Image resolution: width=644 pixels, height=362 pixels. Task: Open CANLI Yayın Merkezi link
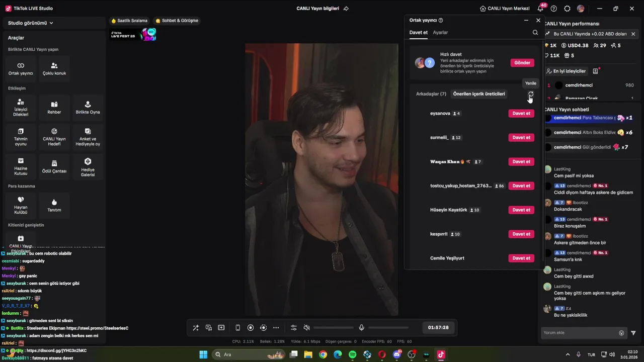(x=504, y=9)
